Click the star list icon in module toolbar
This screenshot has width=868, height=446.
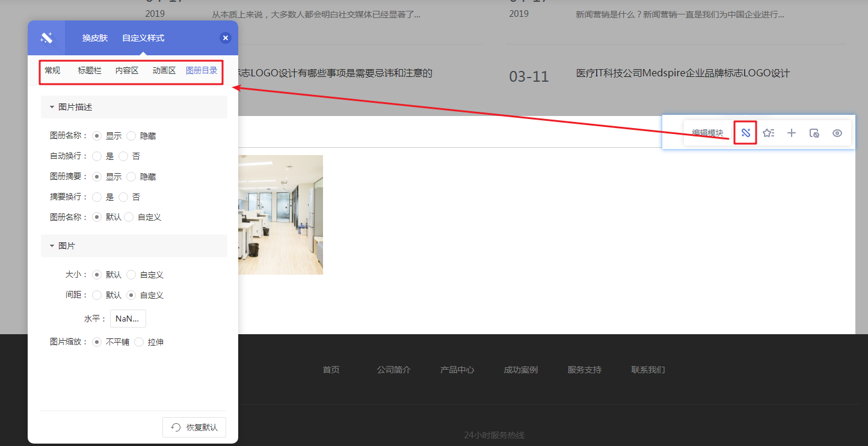768,133
